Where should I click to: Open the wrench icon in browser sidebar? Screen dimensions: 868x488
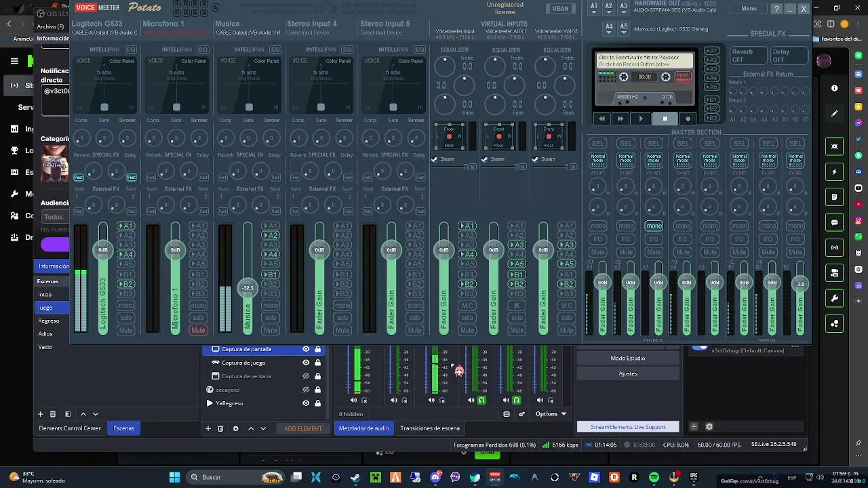tap(835, 298)
